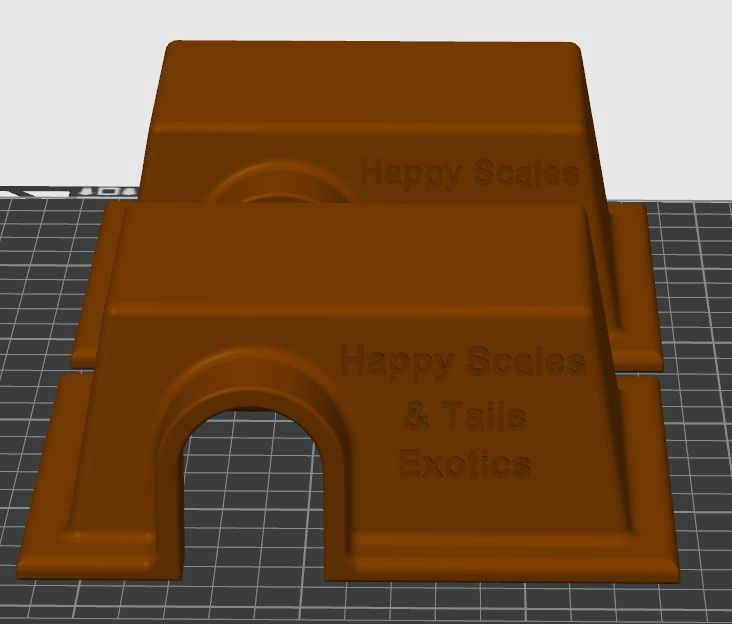Click the front model's embossed "Happy Scales" text
Image resolution: width=732 pixels, height=624 pixels.
[x=462, y=361]
